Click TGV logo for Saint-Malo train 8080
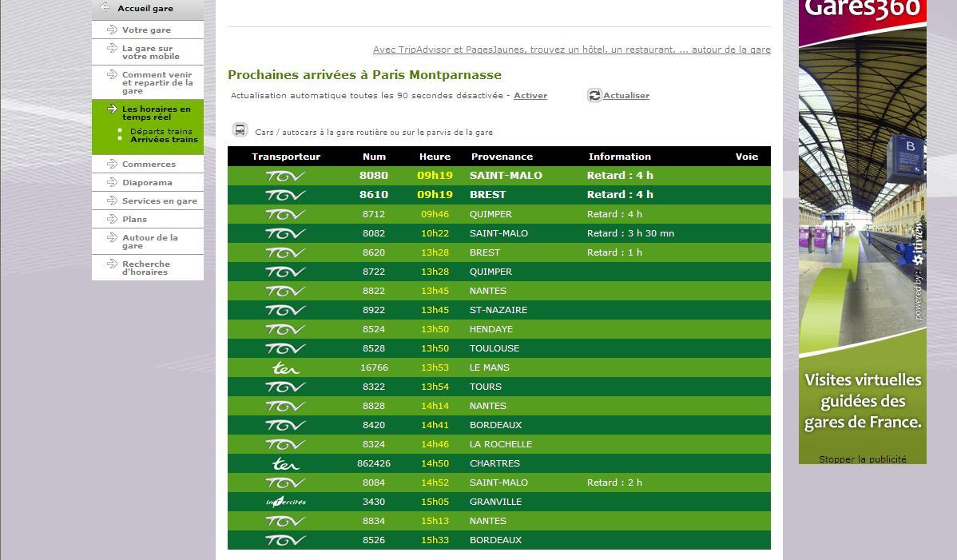The image size is (957, 560). click(x=285, y=176)
